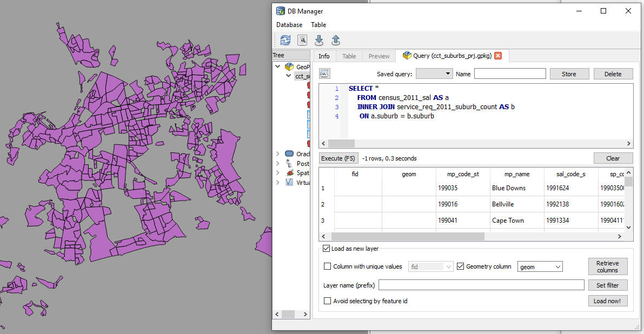
Task: Click the Clear button
Action: click(613, 158)
